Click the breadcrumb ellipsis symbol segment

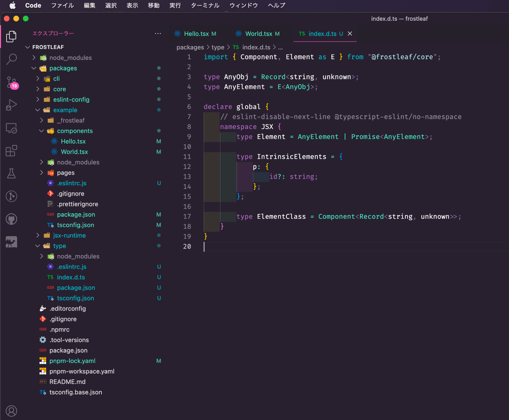pyautogui.click(x=280, y=48)
